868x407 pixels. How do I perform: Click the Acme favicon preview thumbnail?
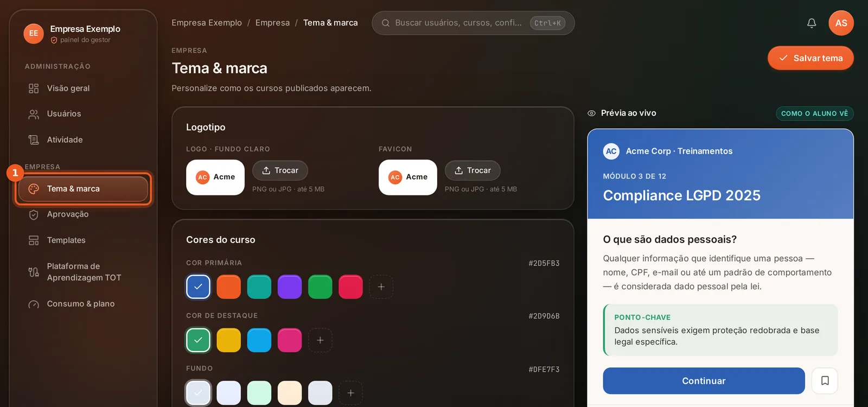pos(408,177)
